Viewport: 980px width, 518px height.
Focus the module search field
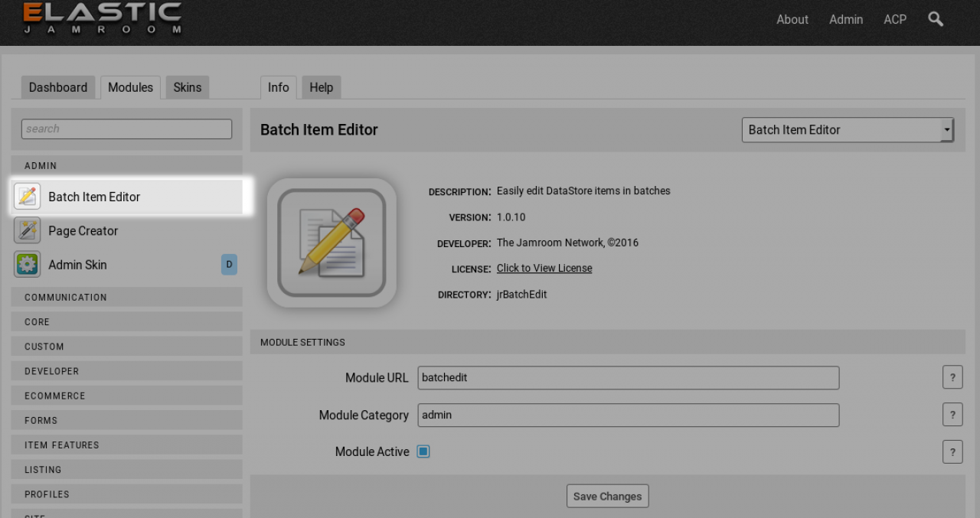[x=126, y=129]
